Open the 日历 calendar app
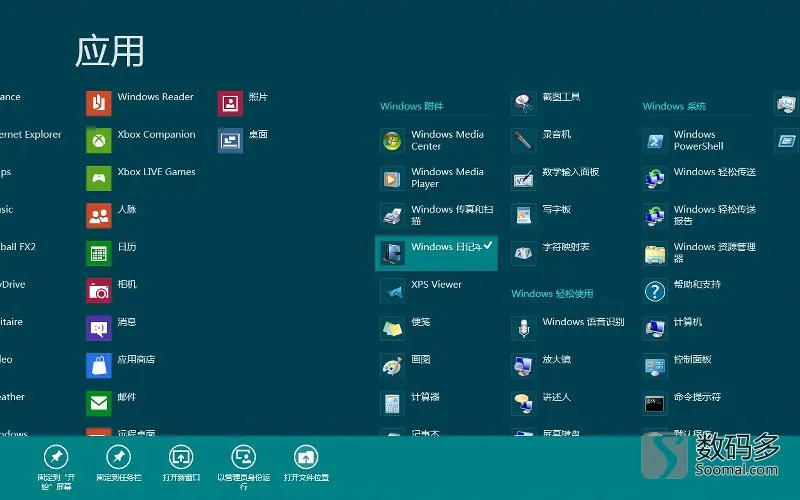The height and width of the screenshot is (500, 800). click(111, 253)
